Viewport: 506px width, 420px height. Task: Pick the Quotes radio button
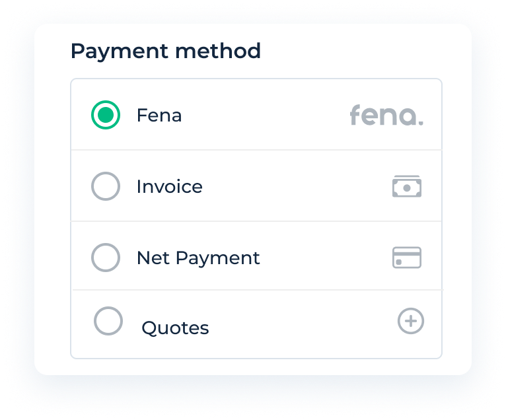pos(108,322)
